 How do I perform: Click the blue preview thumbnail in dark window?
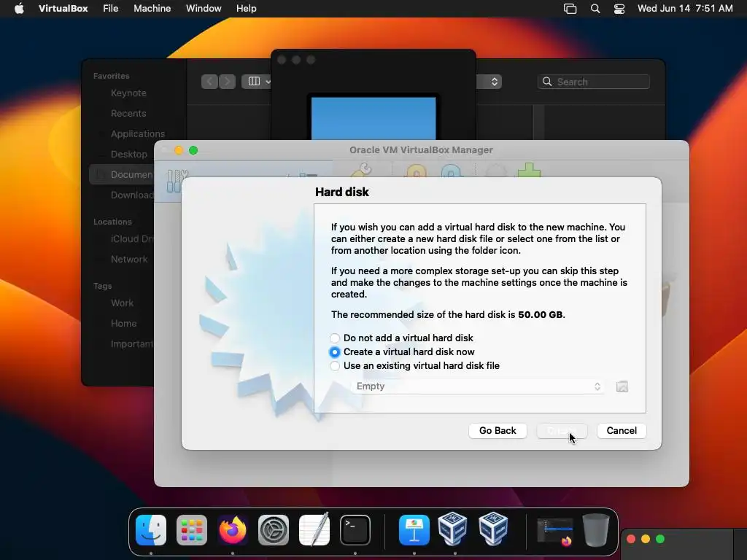pos(373,118)
